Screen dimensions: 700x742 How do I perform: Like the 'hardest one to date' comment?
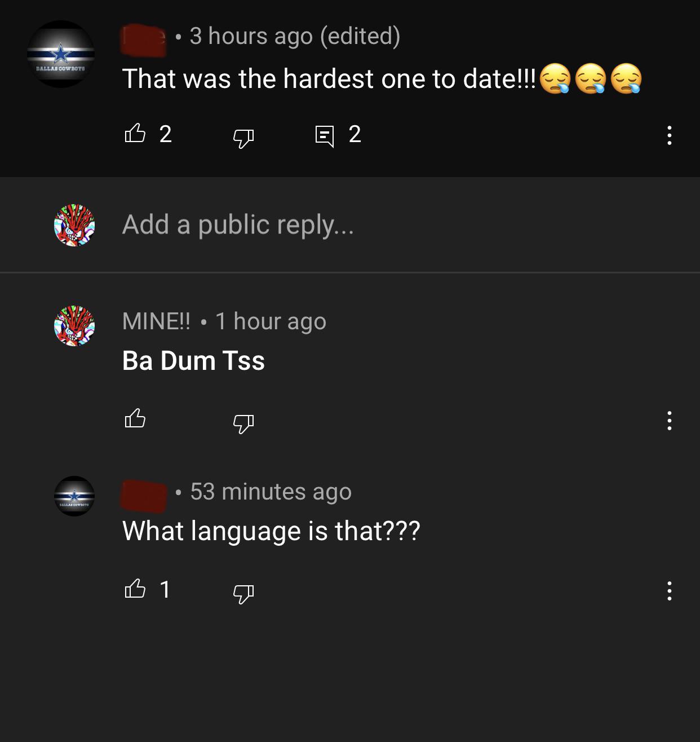pyautogui.click(x=135, y=134)
